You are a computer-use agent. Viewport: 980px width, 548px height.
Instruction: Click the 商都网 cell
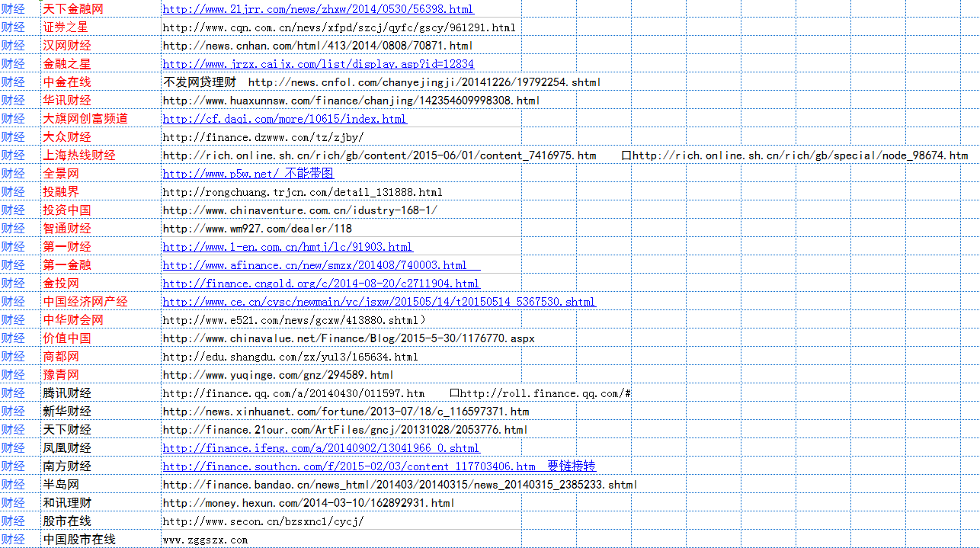[101, 357]
